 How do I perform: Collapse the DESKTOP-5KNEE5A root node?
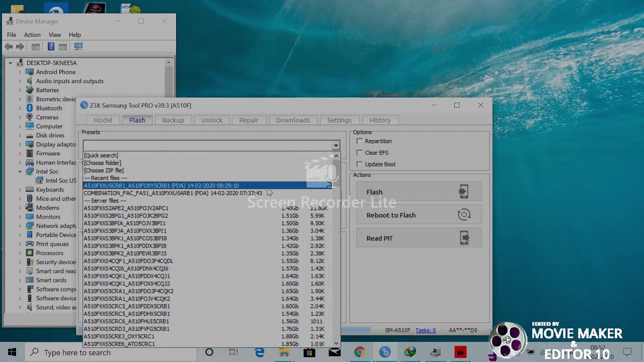click(10, 63)
